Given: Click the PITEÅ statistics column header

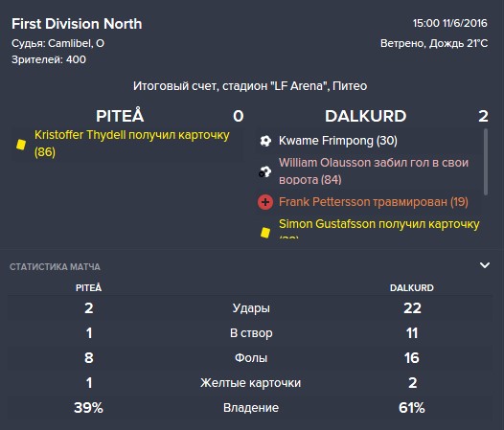Looking at the screenshot, I should click(x=89, y=287).
